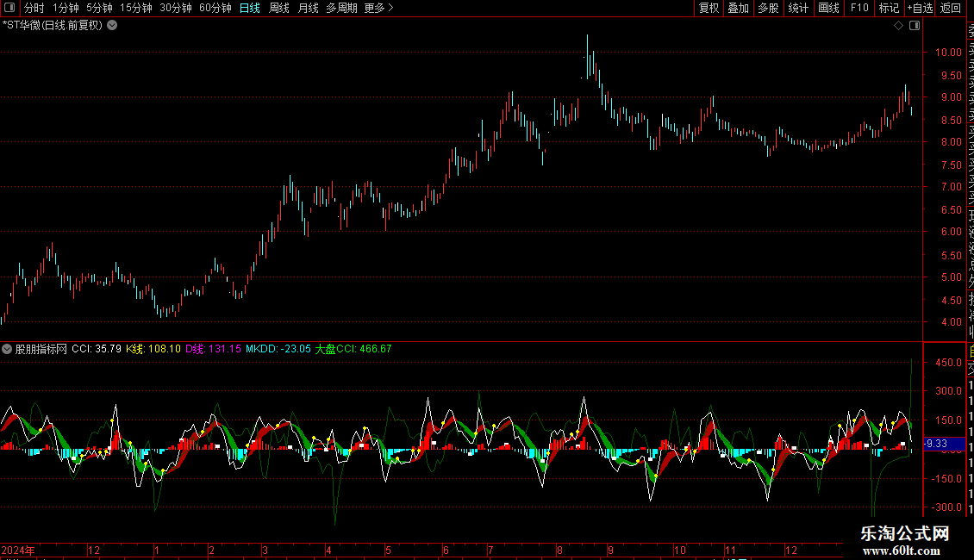The height and width of the screenshot is (560, 974).
Task: Click the 叠加 overlay button
Action: (x=739, y=8)
